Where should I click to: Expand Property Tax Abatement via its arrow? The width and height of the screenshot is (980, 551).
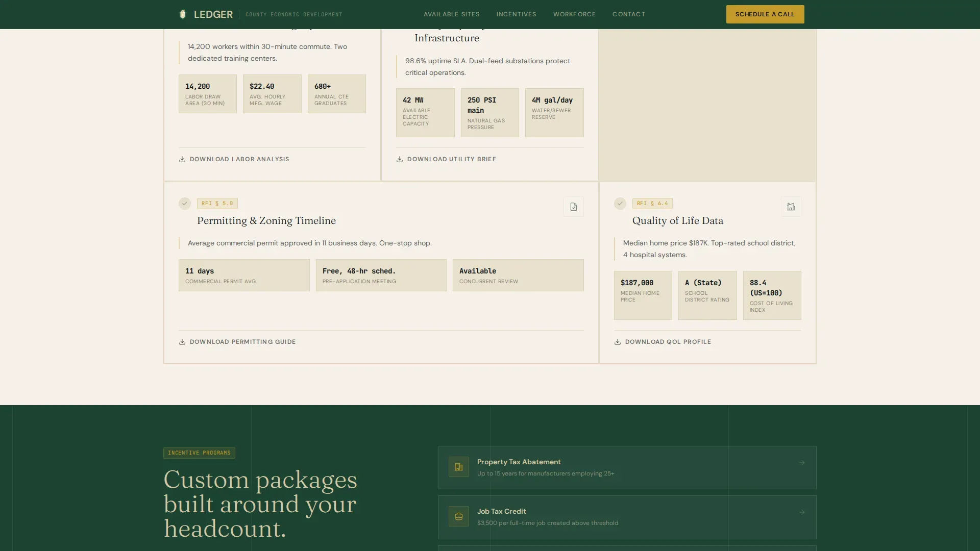[x=802, y=463]
